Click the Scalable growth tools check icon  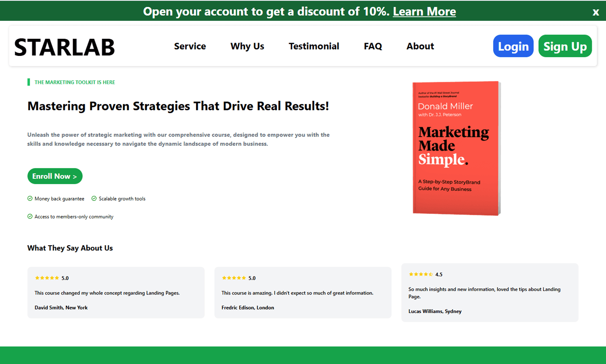(94, 199)
